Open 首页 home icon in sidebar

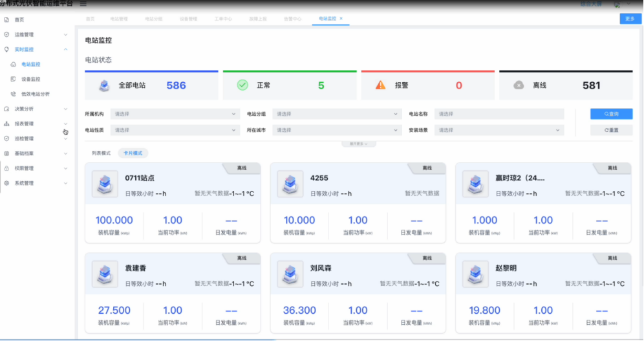click(x=6, y=19)
